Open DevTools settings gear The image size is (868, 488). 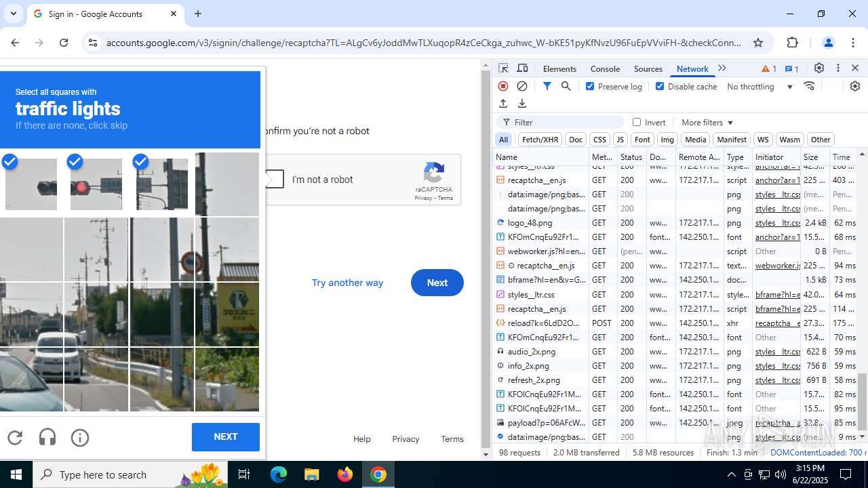819,68
